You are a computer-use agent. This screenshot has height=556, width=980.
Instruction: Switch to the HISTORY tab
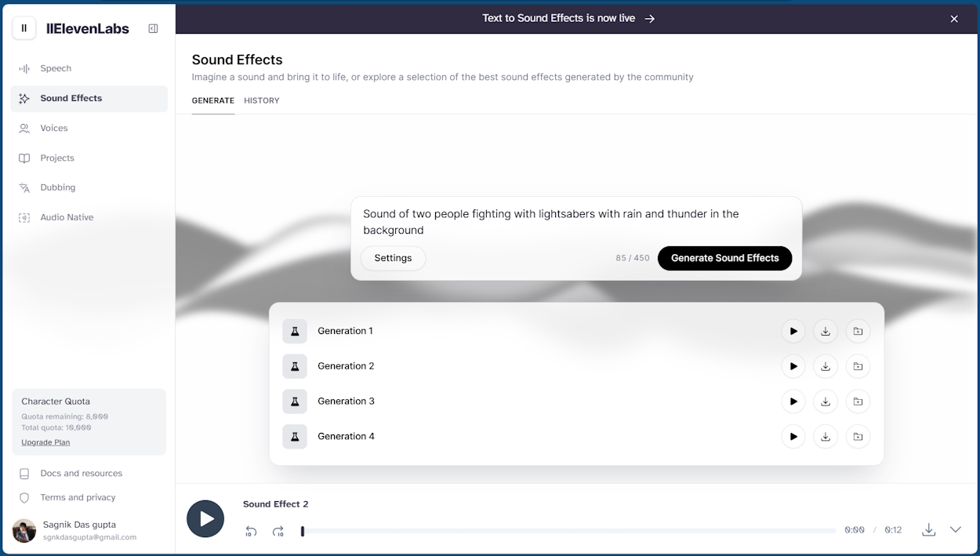pyautogui.click(x=261, y=100)
